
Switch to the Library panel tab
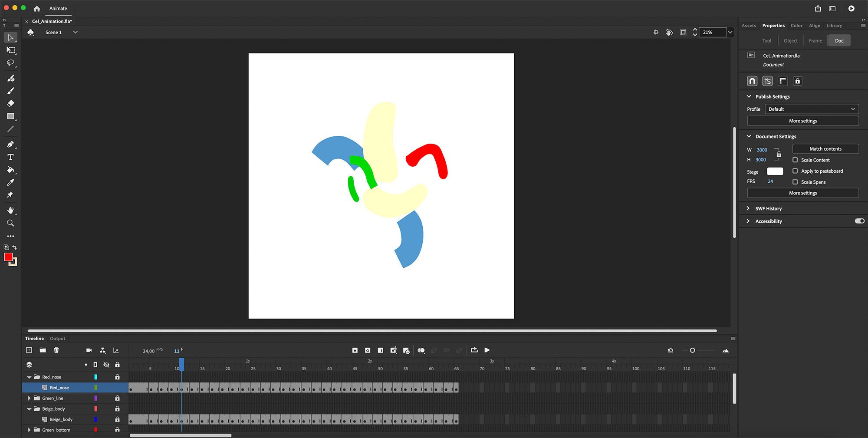834,26
